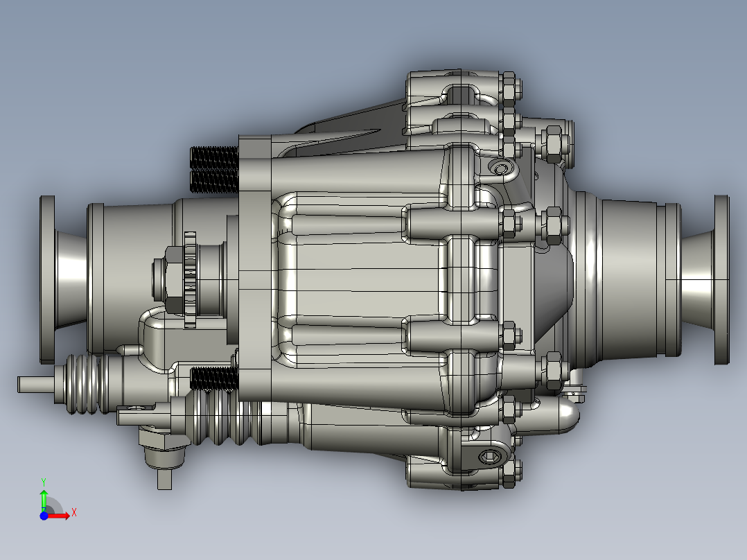Select the far-right output flange disc of the model

click(x=722, y=280)
